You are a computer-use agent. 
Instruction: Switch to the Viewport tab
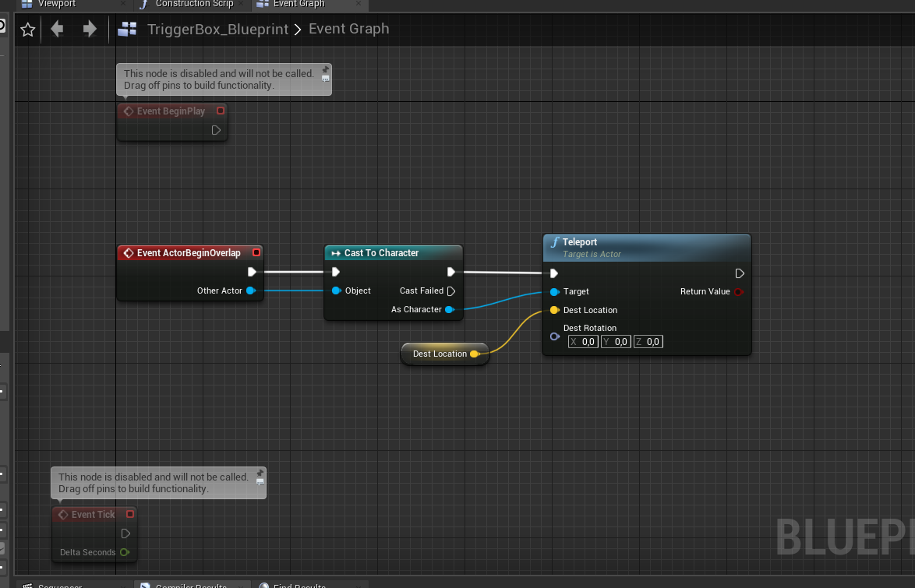click(57, 3)
